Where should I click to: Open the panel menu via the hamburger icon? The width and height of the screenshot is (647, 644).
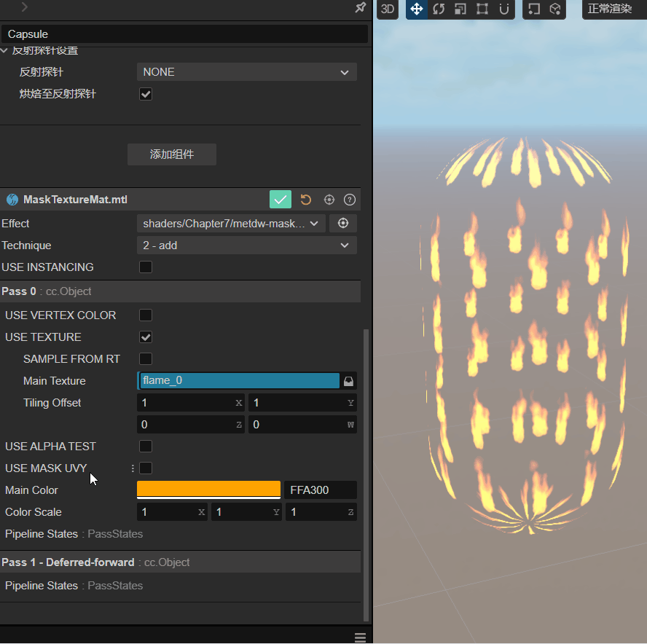(360, 637)
